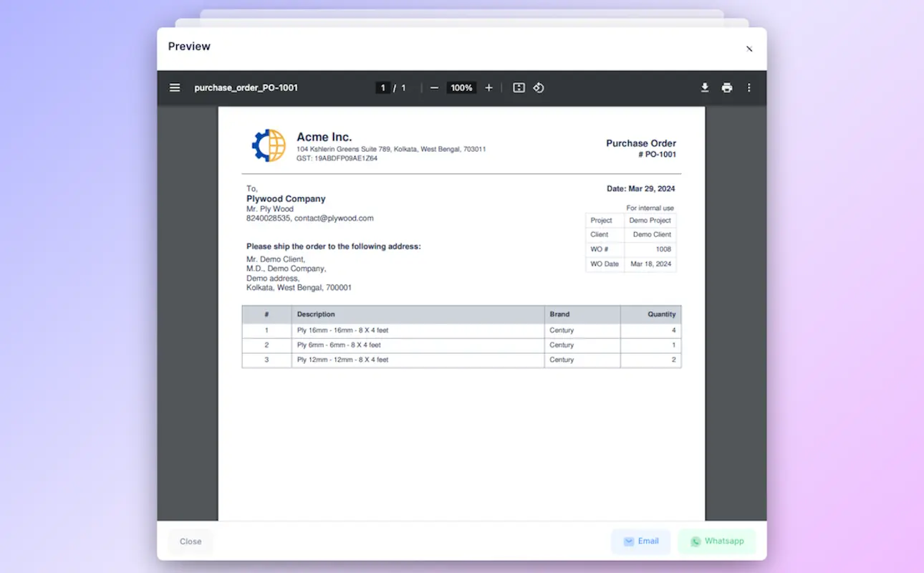924x573 pixels.
Task: Click the Acme Inc. logo
Action: pos(268,145)
